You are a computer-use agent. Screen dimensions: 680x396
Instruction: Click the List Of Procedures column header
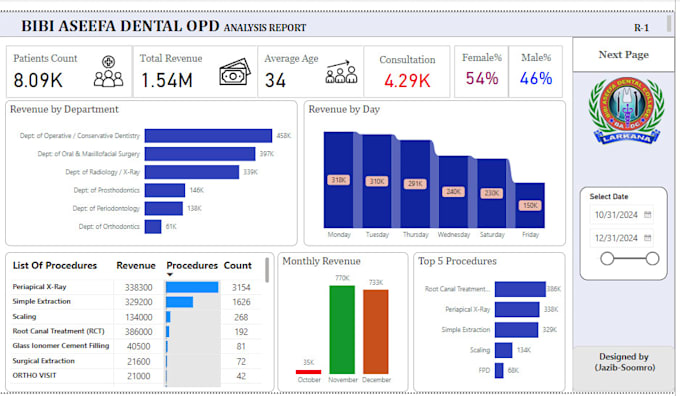coord(55,265)
